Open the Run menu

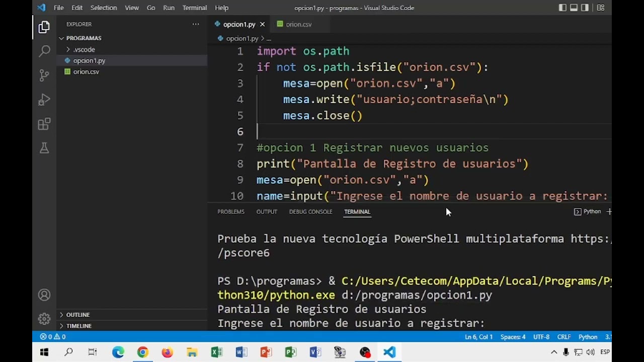(169, 8)
